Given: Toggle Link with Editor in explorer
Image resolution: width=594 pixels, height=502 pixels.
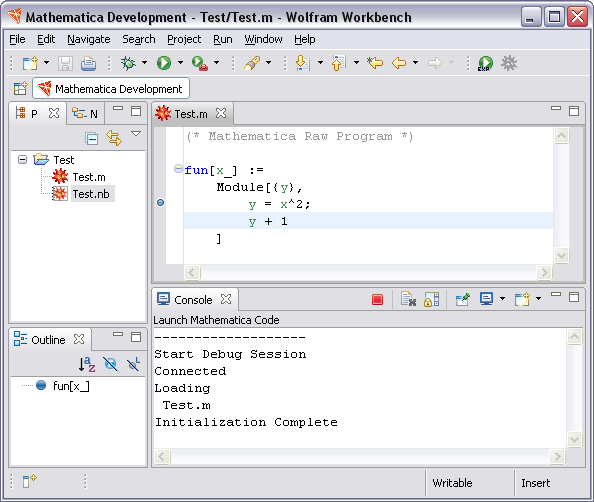Looking at the screenshot, I should click(114, 138).
